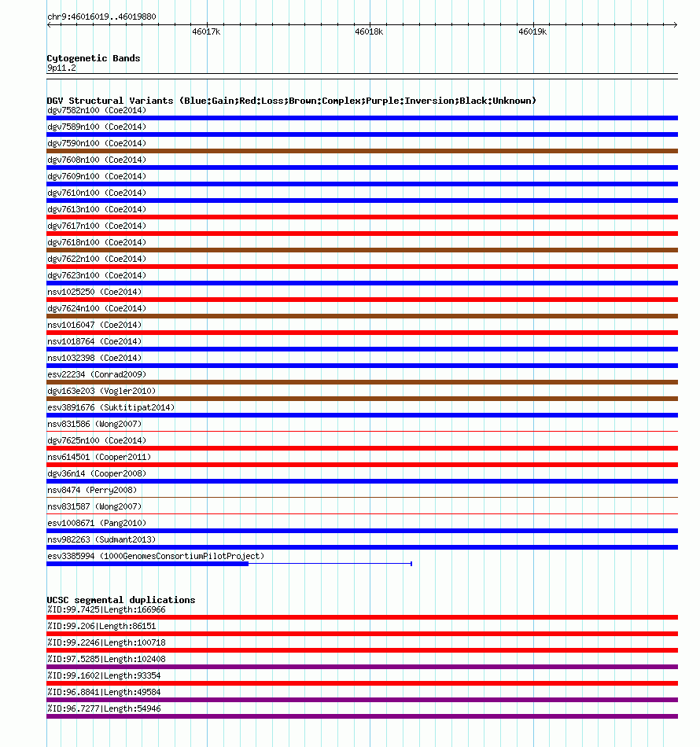The height and width of the screenshot is (747, 700).
Task: Click the red bar under nsv614501
Action: tap(362, 465)
